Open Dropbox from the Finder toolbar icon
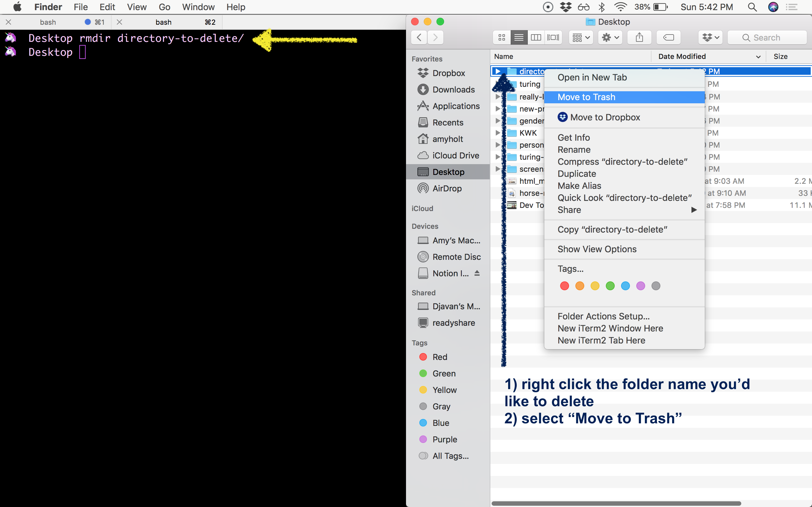Viewport: 812px width, 507px height. (710, 37)
